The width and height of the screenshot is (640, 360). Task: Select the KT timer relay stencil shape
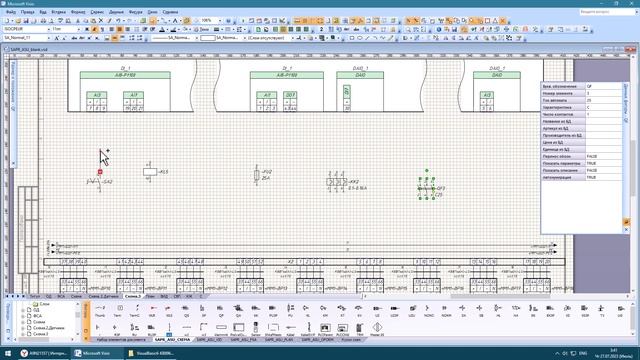point(342,310)
